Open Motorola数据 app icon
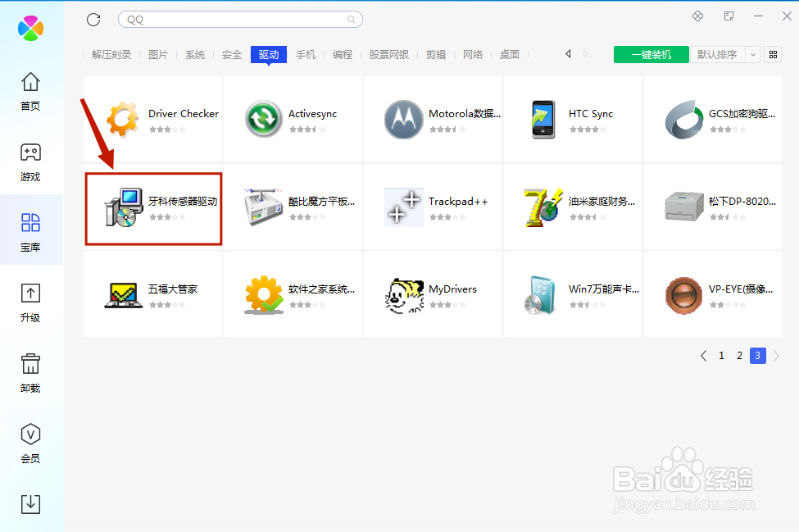This screenshot has width=799, height=532. (x=403, y=119)
